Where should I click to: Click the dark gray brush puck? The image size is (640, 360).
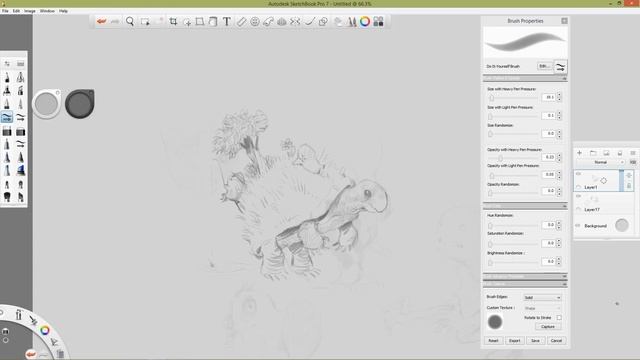80,104
